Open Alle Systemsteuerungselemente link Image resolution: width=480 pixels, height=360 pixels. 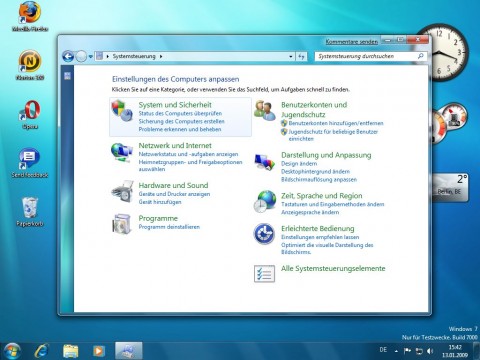[333, 269]
